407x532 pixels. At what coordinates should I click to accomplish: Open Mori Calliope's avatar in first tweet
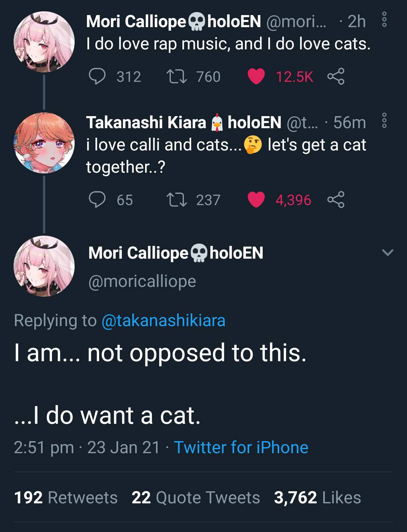44,42
